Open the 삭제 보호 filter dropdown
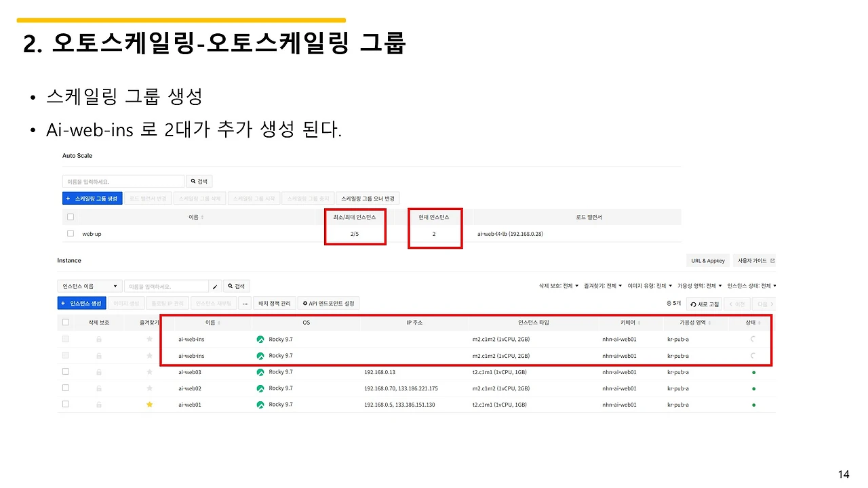 pyautogui.click(x=559, y=286)
